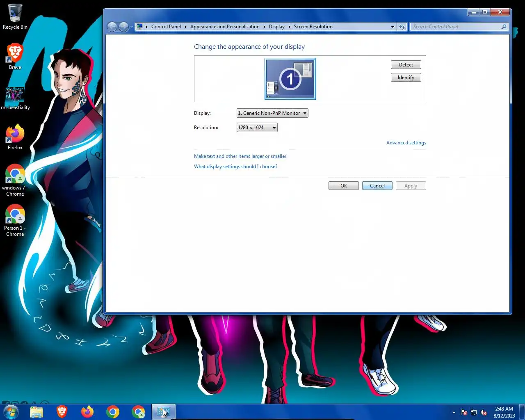This screenshot has height=420, width=525.
Task: Select the Screen Resolution taskbar button
Action: tap(164, 412)
